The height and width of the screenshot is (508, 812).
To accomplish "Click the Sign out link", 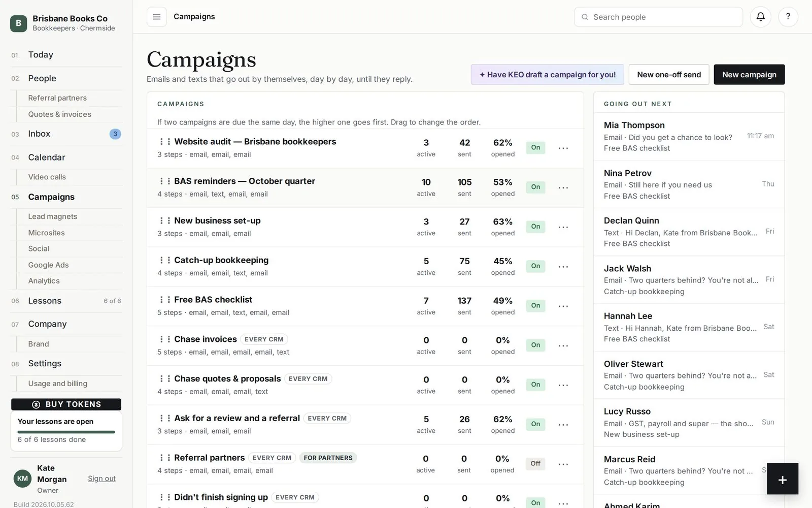I will tap(101, 479).
